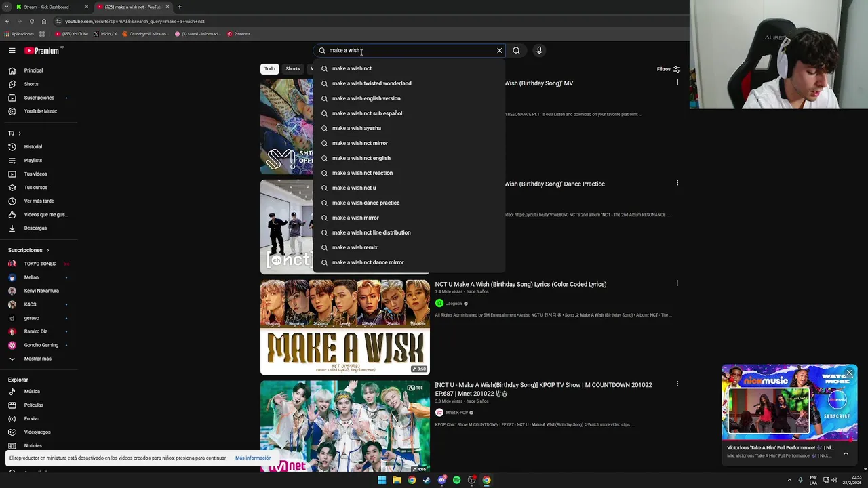Viewport: 868px width, 488px height.
Task: Choose suggestion 'make a wish nct sub español'
Action: 410,113
